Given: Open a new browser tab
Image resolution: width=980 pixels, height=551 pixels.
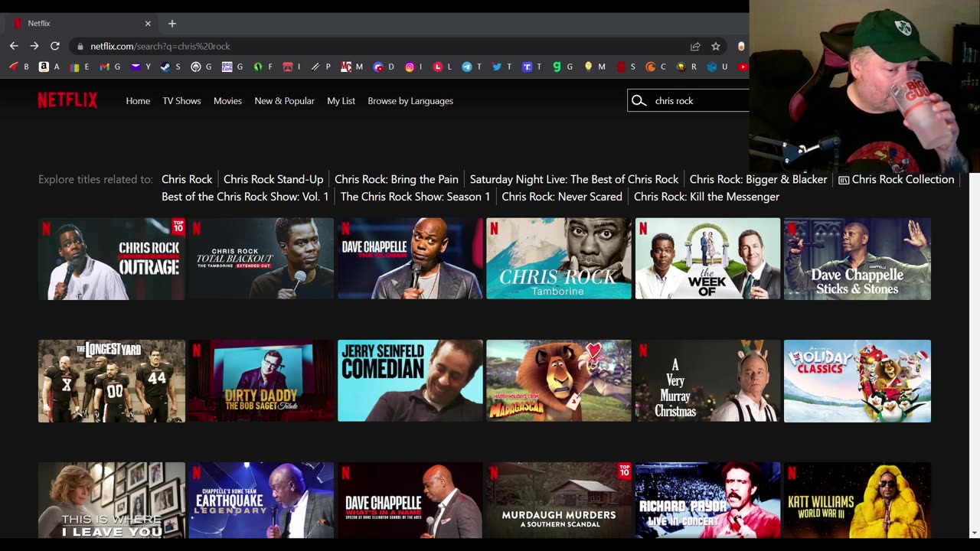Looking at the screenshot, I should pyautogui.click(x=172, y=24).
